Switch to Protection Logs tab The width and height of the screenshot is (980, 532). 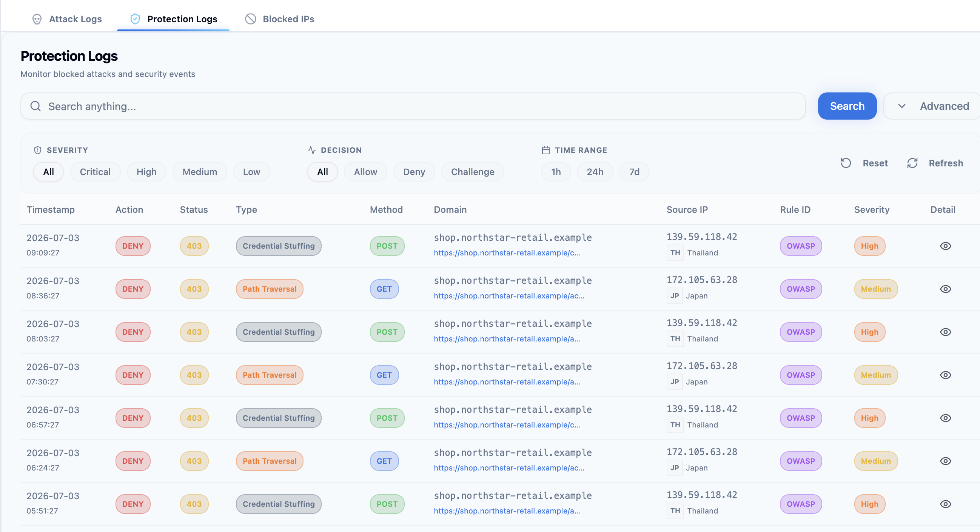(x=174, y=19)
